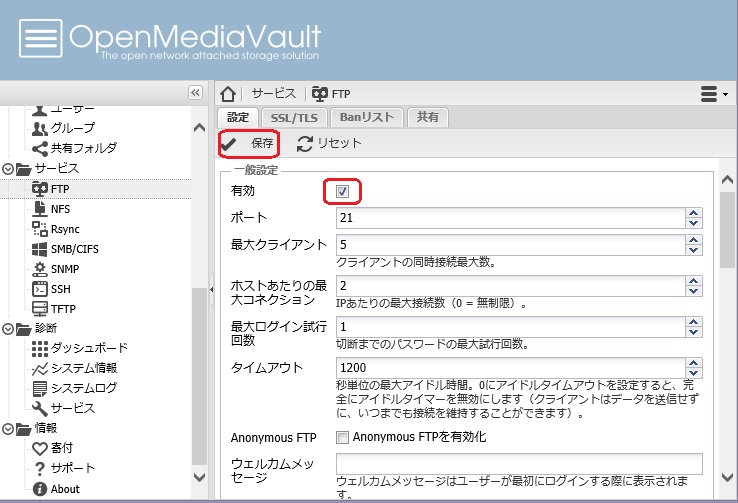Screen dimensions: 738x503
Task: Open TFTP service icon in sidebar
Action: tap(40, 309)
